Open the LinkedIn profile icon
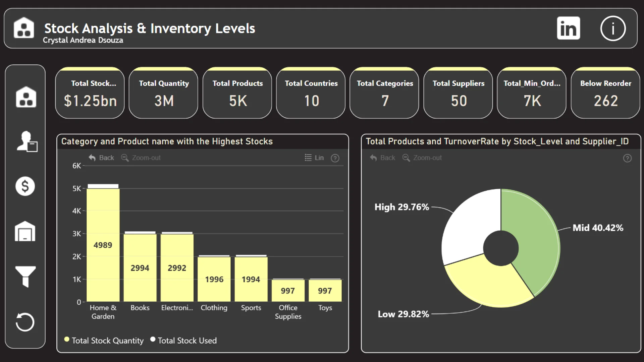The height and width of the screenshot is (362, 644). (568, 28)
